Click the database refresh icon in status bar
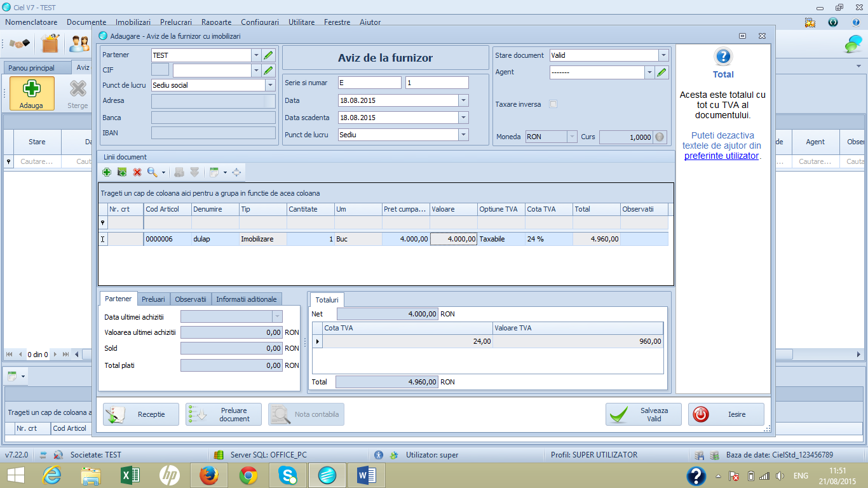Screen dimensions: 868x488 (x=714, y=455)
